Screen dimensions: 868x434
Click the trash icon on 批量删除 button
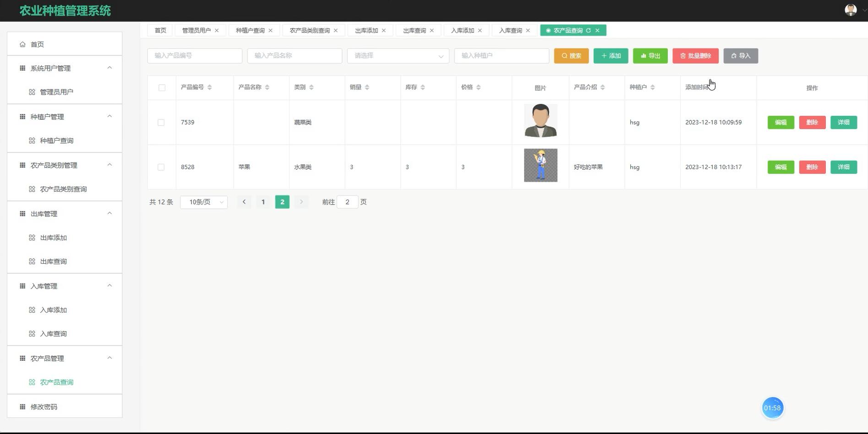click(x=682, y=56)
